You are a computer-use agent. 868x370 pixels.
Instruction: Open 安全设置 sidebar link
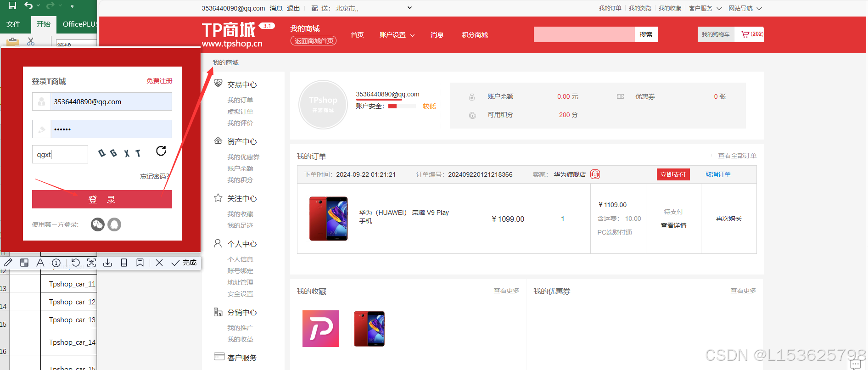click(240, 294)
